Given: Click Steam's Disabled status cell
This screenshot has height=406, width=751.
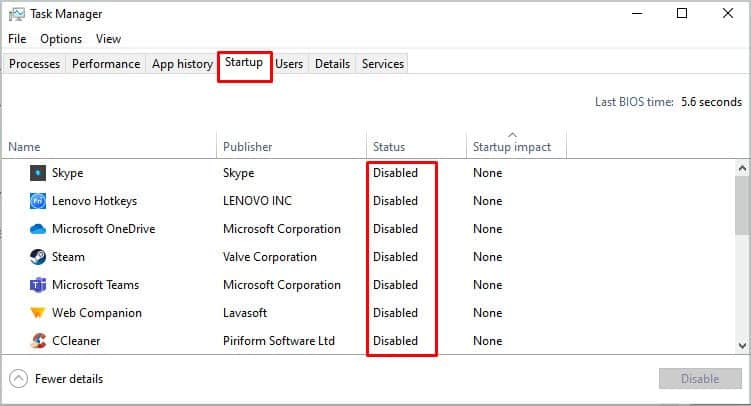Looking at the screenshot, I should [395, 257].
